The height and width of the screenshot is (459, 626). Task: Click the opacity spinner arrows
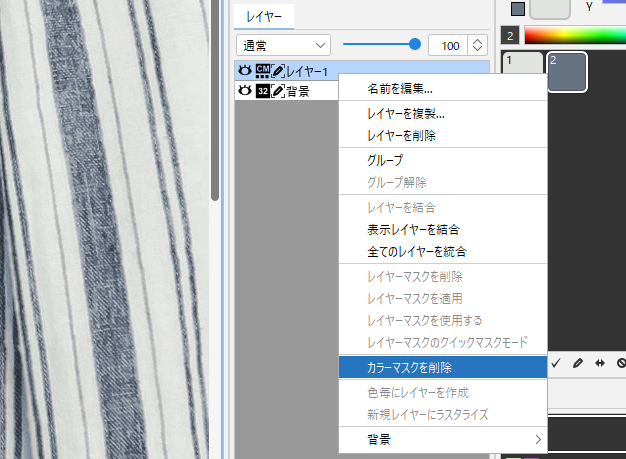pos(477,45)
